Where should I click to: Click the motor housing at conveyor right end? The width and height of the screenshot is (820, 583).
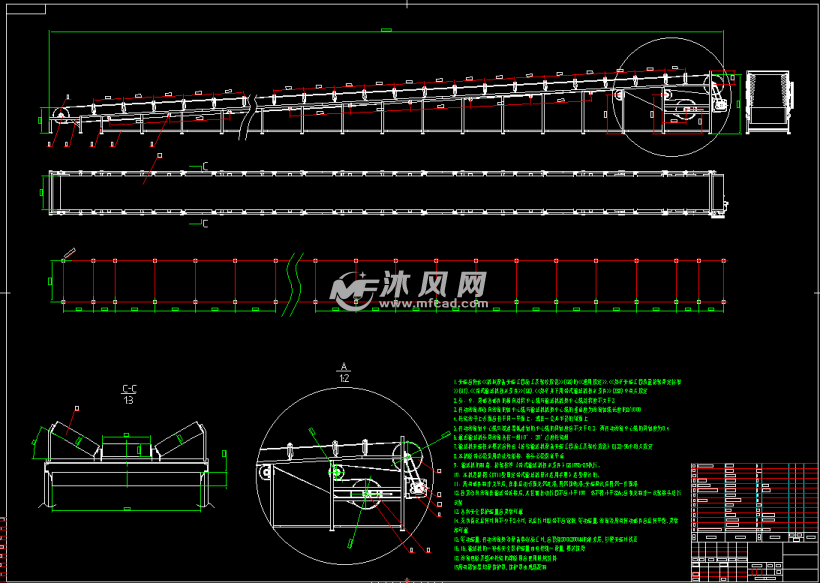[769, 100]
